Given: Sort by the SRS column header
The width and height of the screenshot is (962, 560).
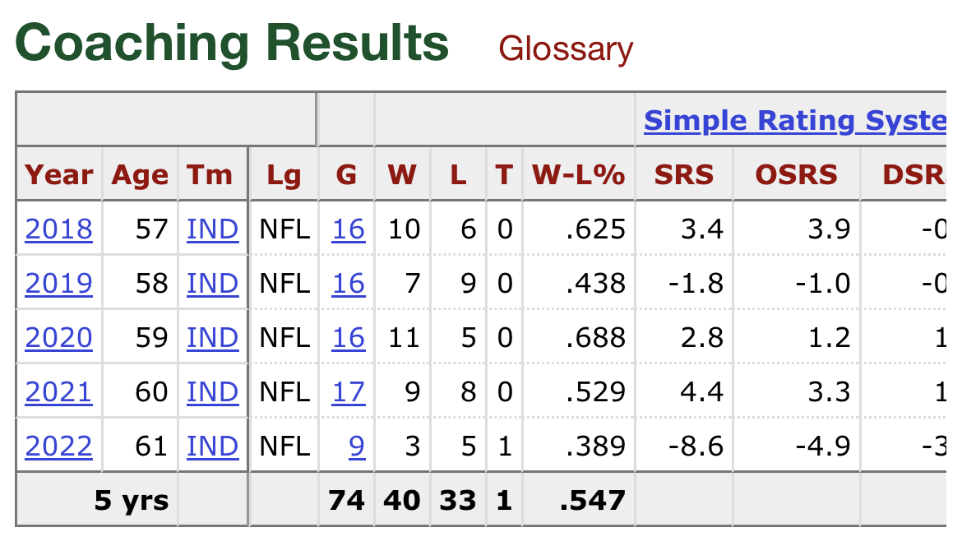Looking at the screenshot, I should point(683,174).
